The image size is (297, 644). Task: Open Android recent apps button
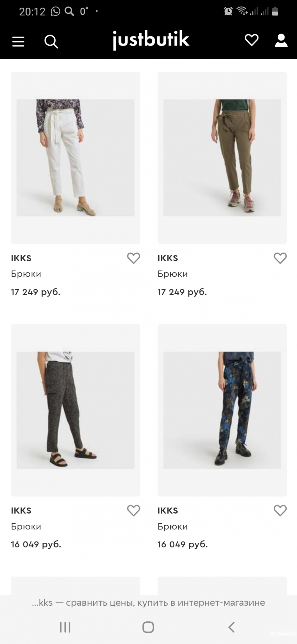point(65,627)
